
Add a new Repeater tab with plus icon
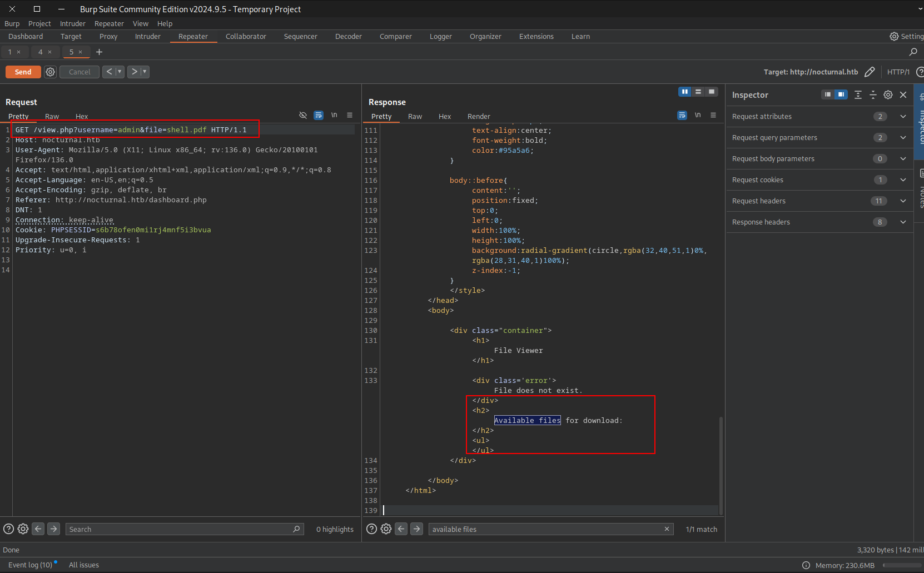[x=100, y=52]
